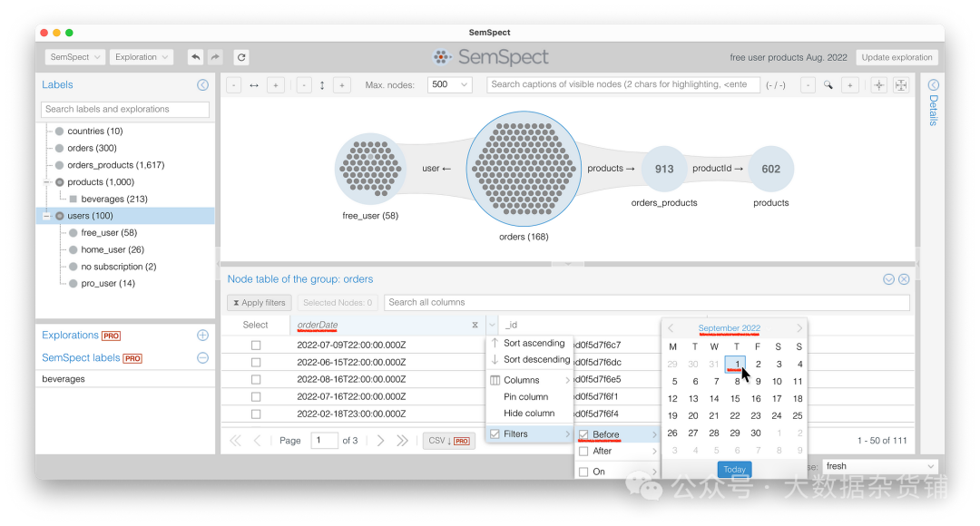Choose Hide column from the menu

coord(529,413)
